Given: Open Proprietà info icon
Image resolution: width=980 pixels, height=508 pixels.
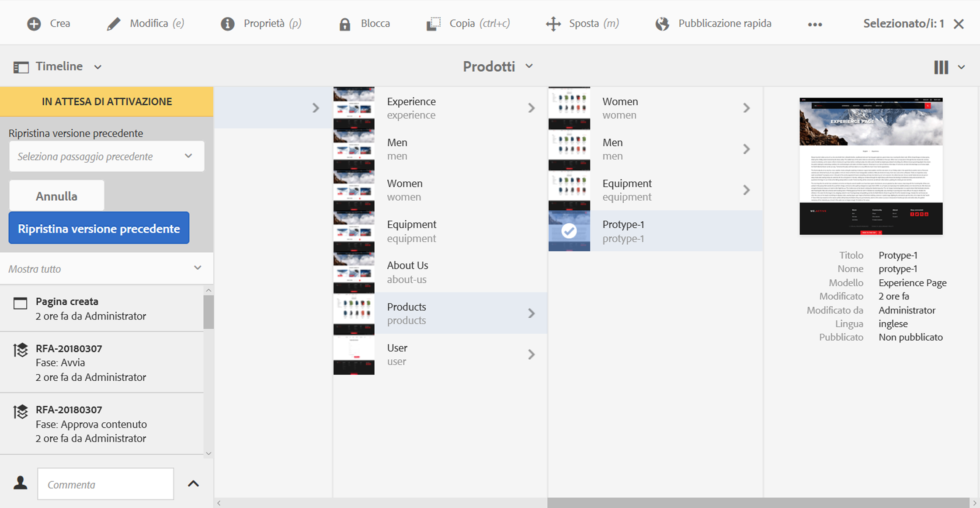Looking at the screenshot, I should point(227,24).
